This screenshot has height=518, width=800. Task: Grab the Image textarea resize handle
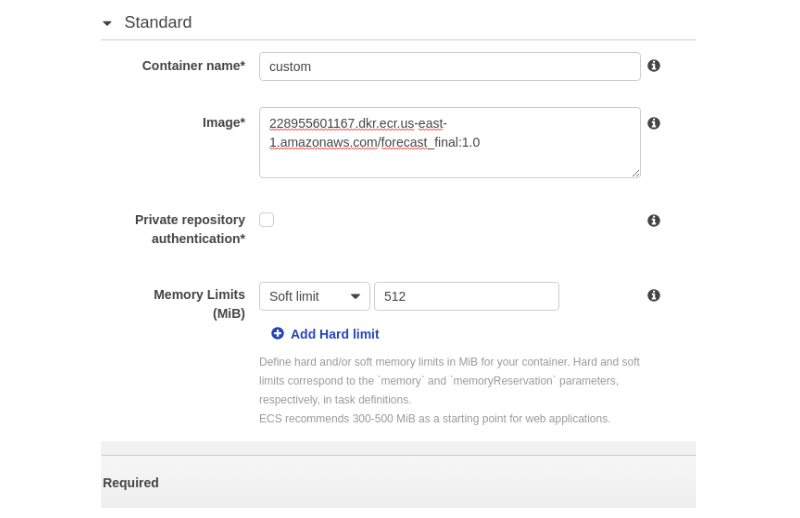tap(635, 173)
